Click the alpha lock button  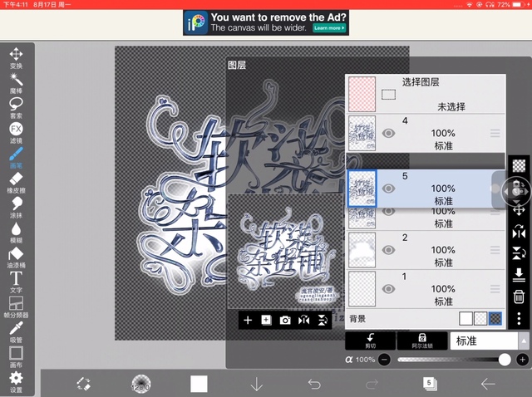pyautogui.click(x=421, y=341)
